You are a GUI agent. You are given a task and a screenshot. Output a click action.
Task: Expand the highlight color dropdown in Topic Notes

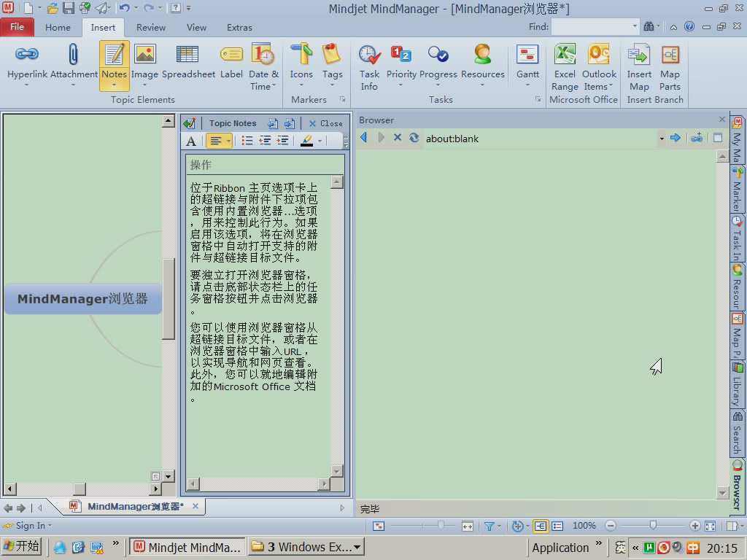(320, 141)
